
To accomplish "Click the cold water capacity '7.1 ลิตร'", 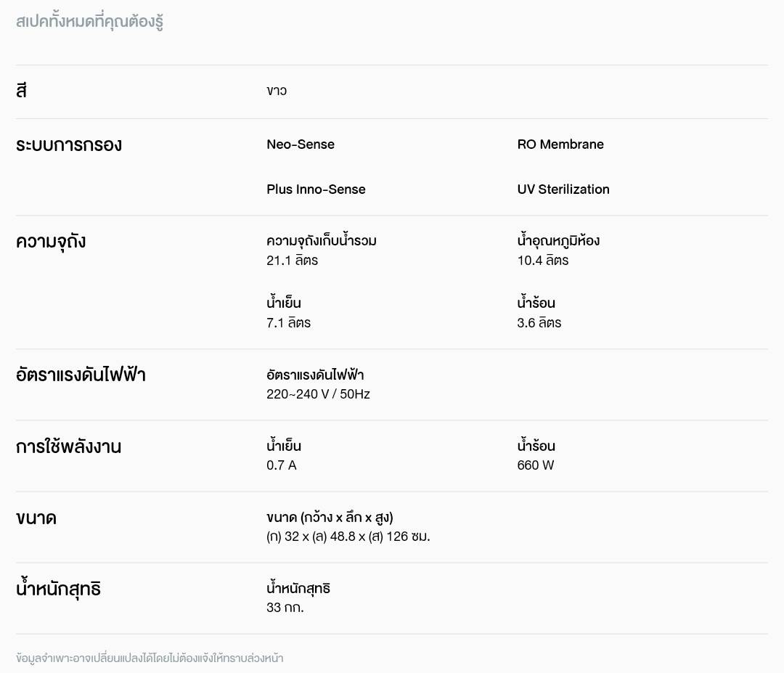I will point(288,322).
